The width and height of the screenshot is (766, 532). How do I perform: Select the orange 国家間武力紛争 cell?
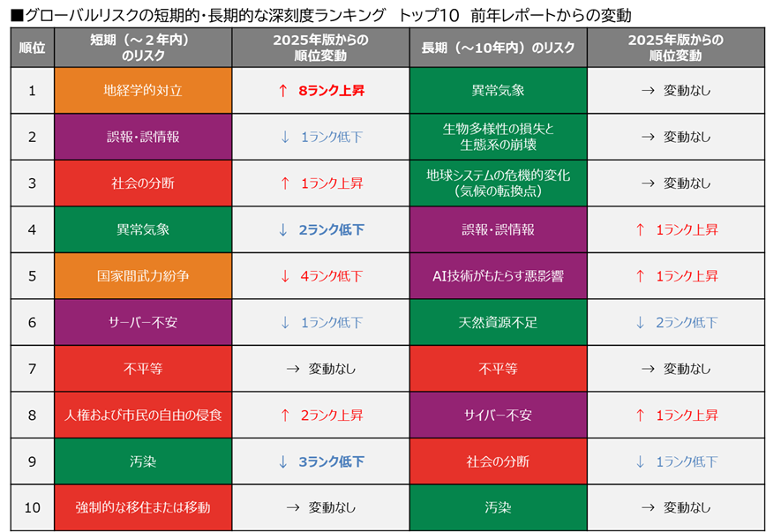click(143, 276)
